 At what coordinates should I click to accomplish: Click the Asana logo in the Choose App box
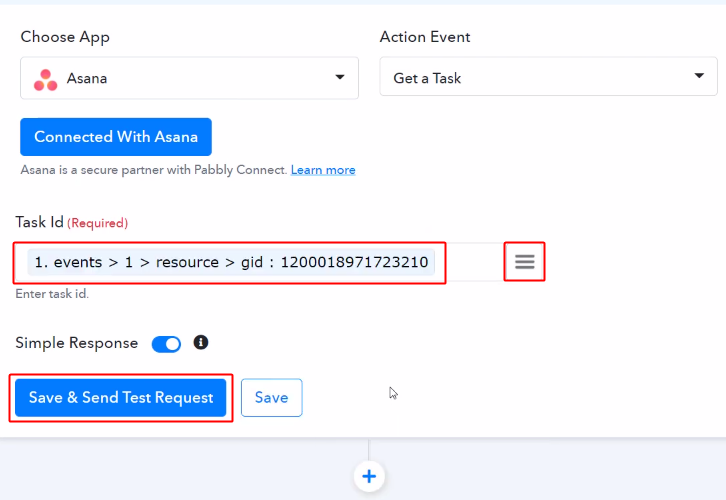pos(45,80)
